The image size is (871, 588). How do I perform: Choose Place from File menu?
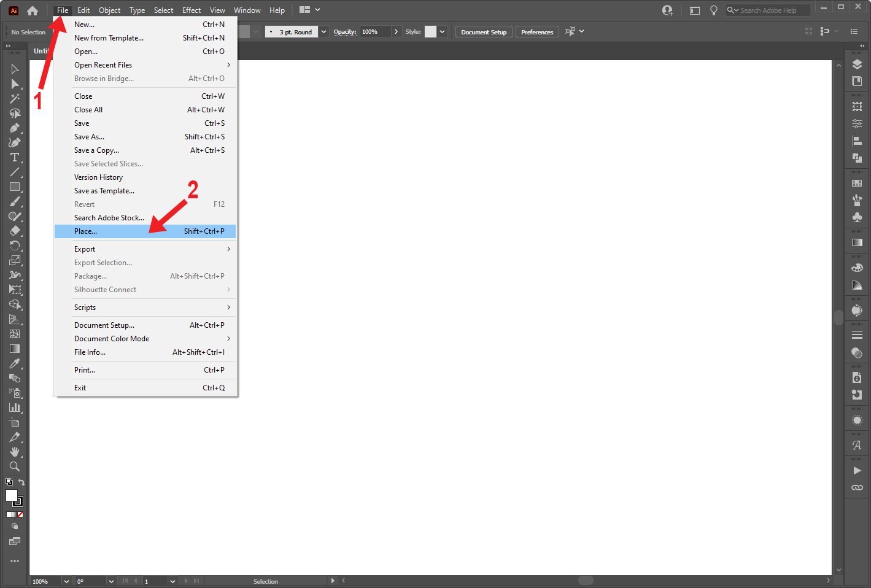coord(145,231)
